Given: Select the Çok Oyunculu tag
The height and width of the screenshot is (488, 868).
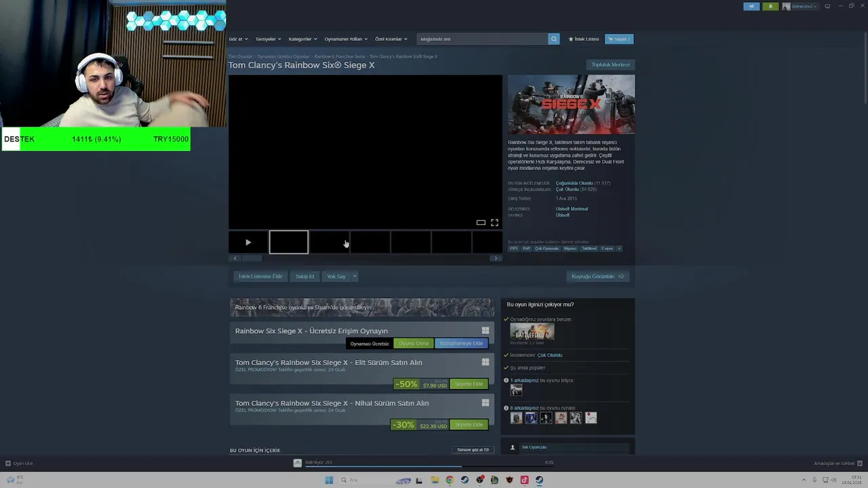Looking at the screenshot, I should tap(547, 248).
